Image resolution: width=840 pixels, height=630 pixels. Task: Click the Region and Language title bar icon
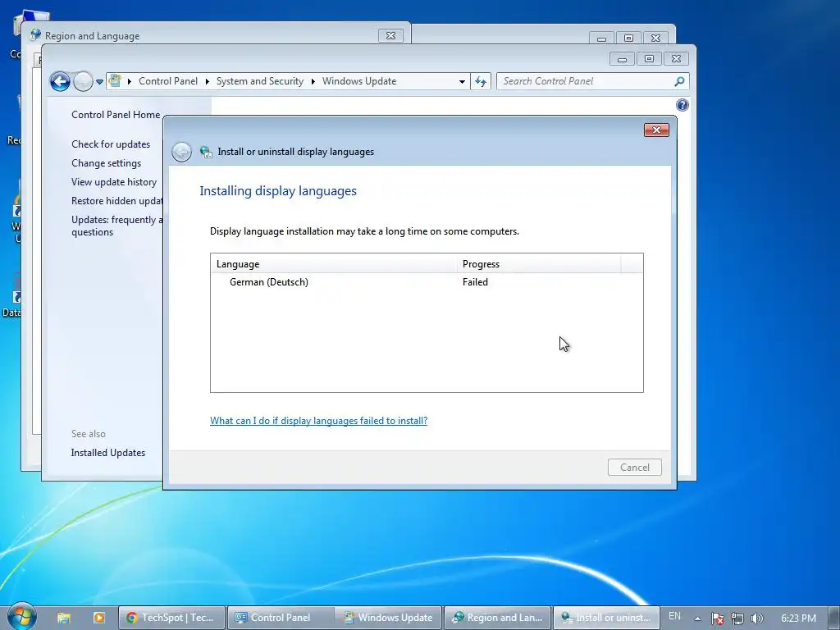(x=35, y=35)
